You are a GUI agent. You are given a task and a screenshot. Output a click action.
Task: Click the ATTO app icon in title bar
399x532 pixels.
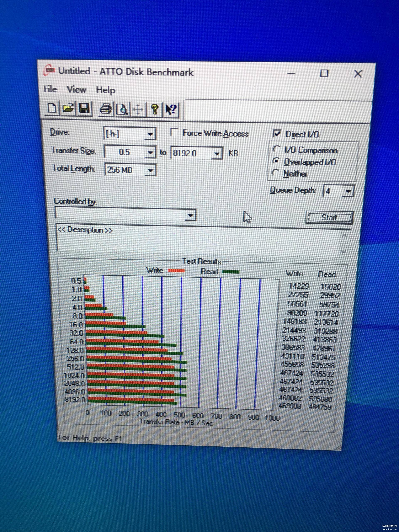49,70
